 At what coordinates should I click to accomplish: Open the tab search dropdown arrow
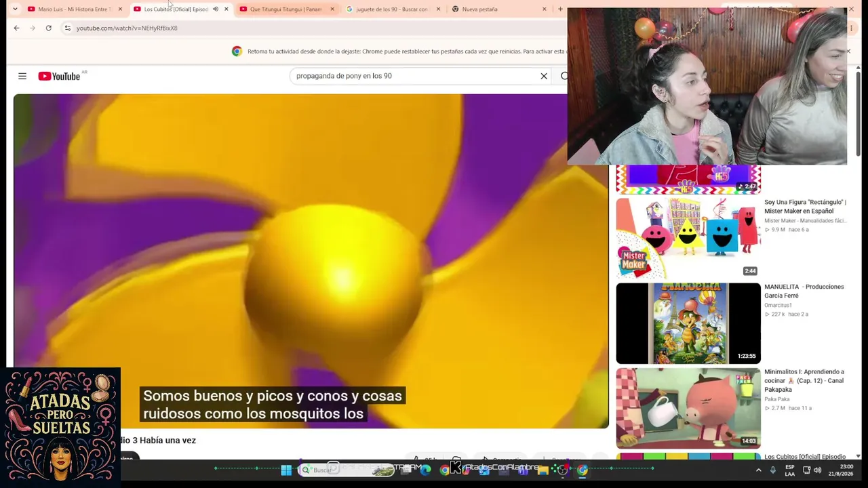(15, 9)
